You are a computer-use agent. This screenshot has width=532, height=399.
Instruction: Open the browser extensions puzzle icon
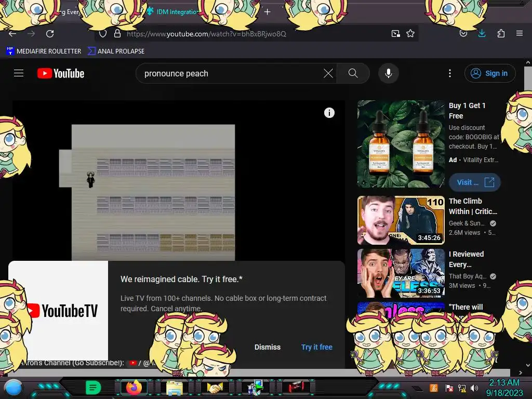pos(501,33)
